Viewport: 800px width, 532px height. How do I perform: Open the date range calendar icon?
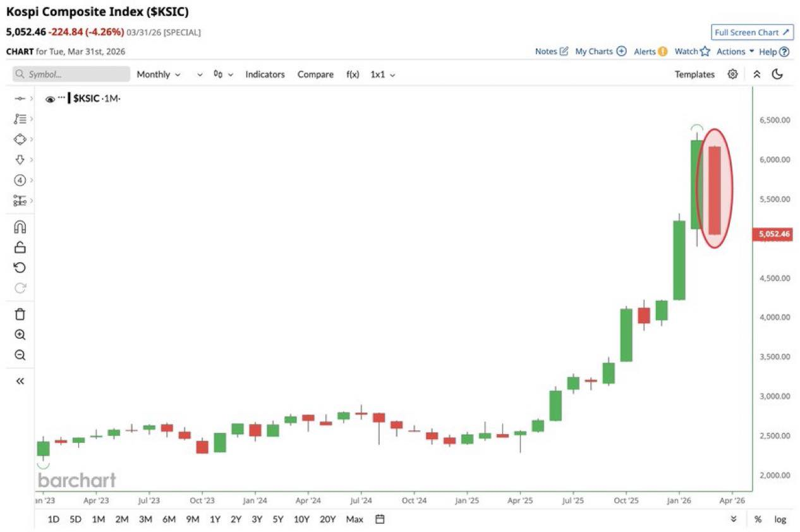coord(380,519)
